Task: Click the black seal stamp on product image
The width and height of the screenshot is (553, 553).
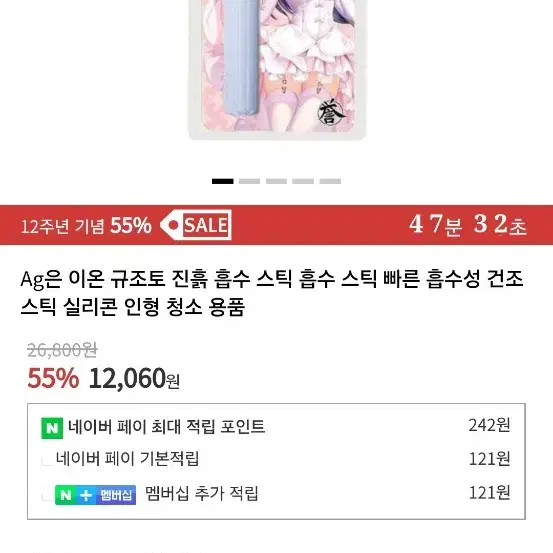Action: point(330,114)
